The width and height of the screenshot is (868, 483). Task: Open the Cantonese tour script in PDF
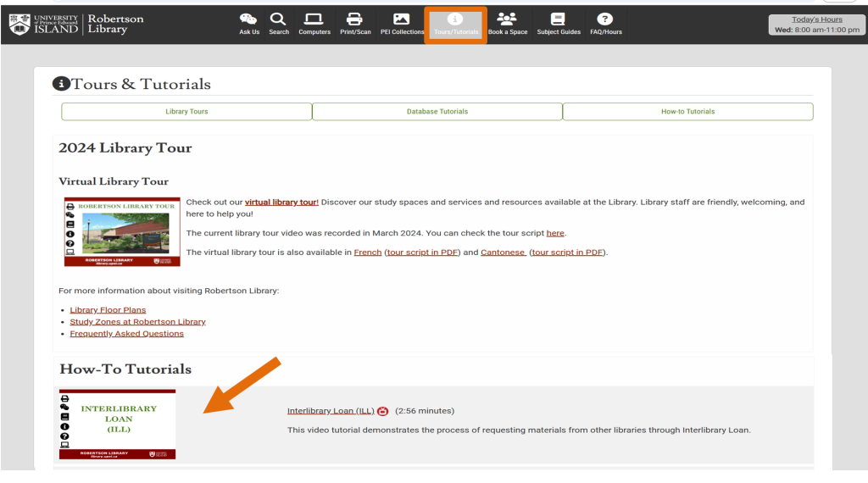(567, 253)
